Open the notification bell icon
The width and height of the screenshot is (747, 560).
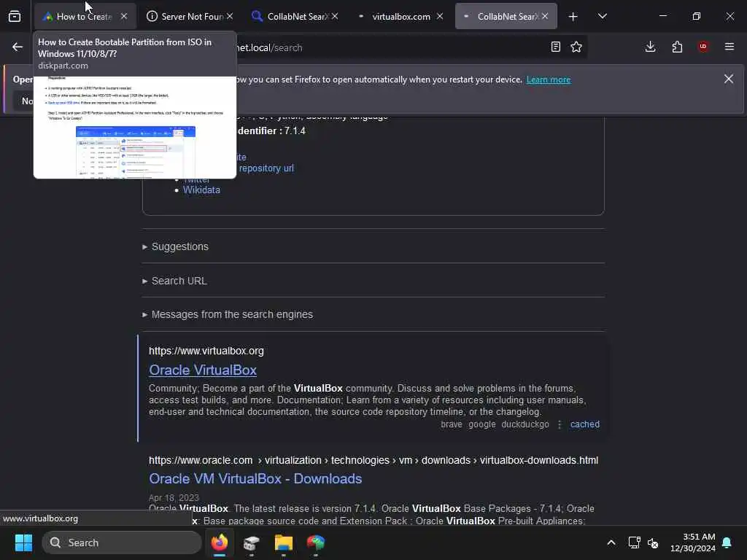point(727,542)
